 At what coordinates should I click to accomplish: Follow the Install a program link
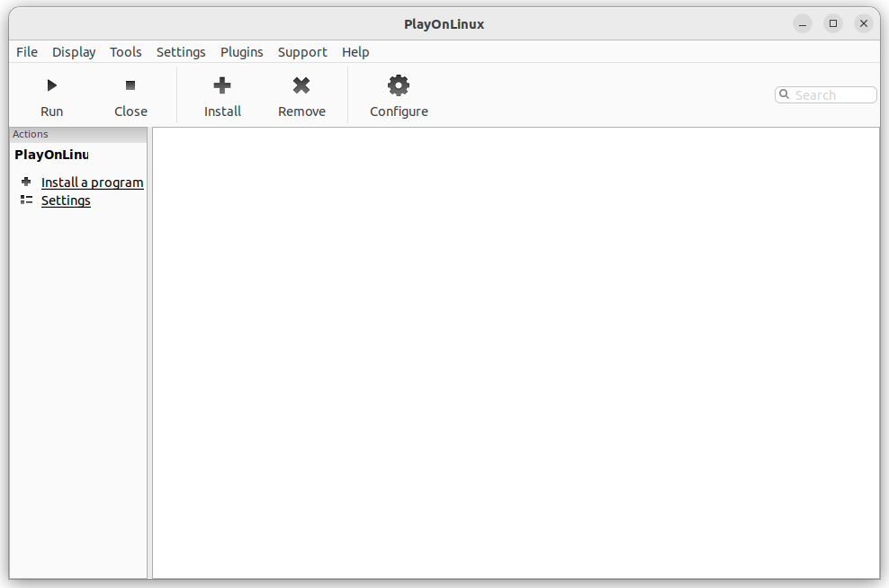click(93, 183)
